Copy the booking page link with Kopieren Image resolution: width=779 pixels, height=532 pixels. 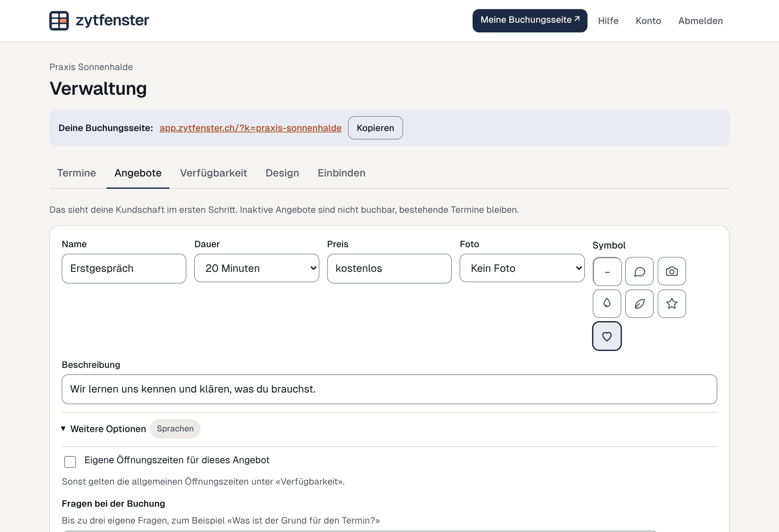point(376,128)
